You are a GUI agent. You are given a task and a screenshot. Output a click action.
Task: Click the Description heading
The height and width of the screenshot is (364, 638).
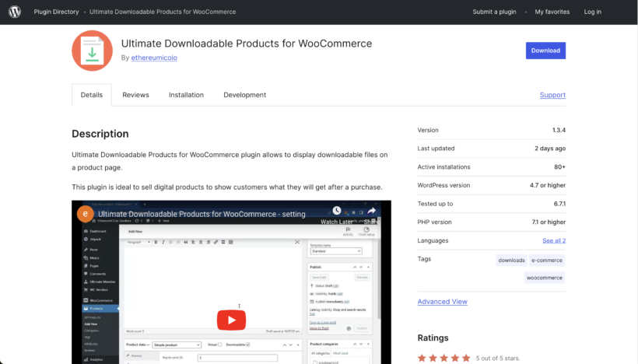100,134
